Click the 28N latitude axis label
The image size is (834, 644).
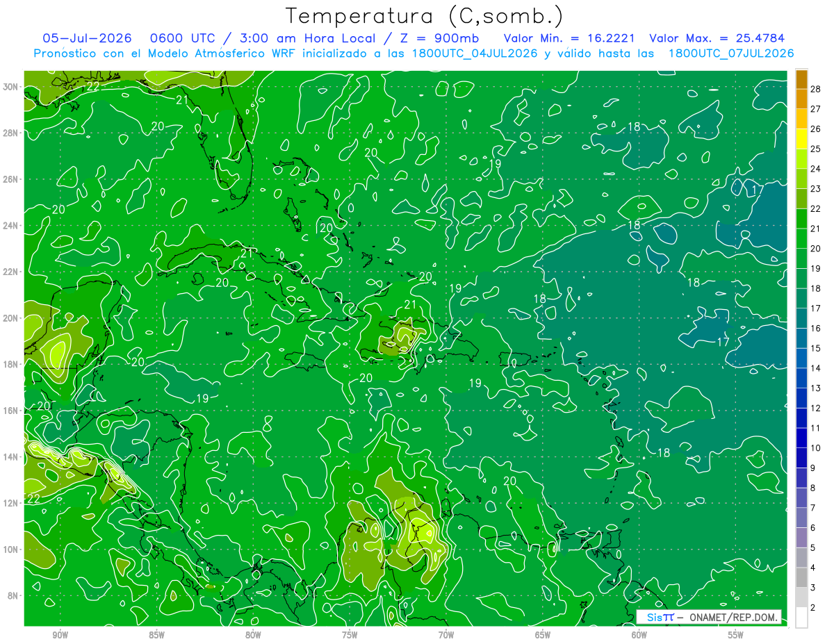[12, 133]
